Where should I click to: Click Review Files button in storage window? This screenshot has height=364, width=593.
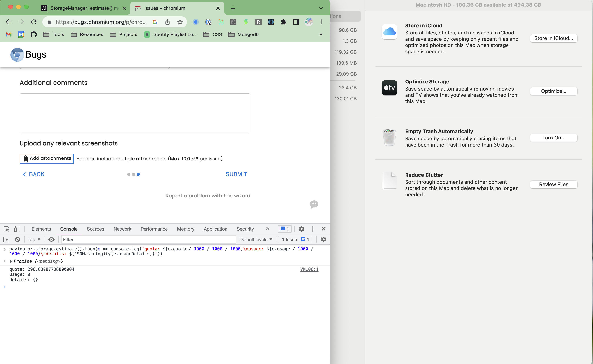pos(553,184)
